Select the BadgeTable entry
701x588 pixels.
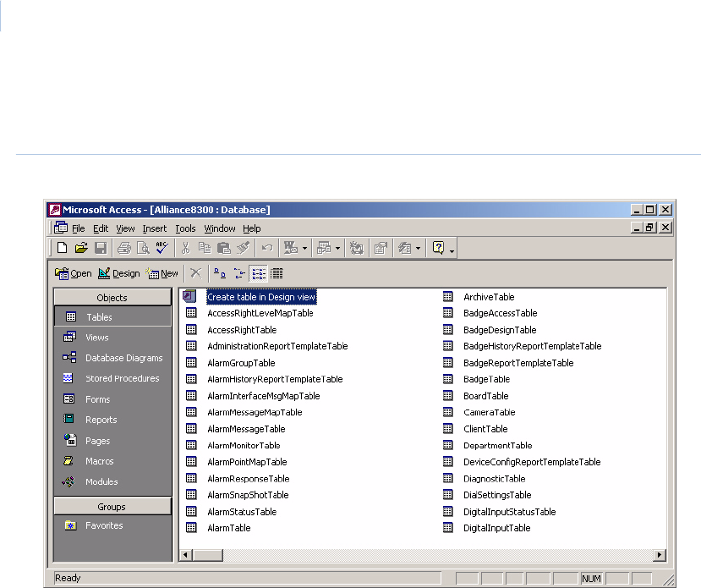coord(486,379)
